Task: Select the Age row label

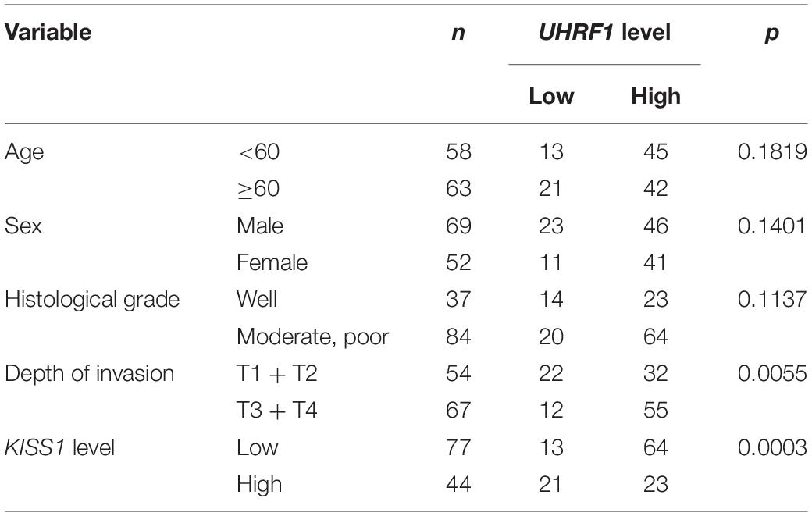Action: 24,152
